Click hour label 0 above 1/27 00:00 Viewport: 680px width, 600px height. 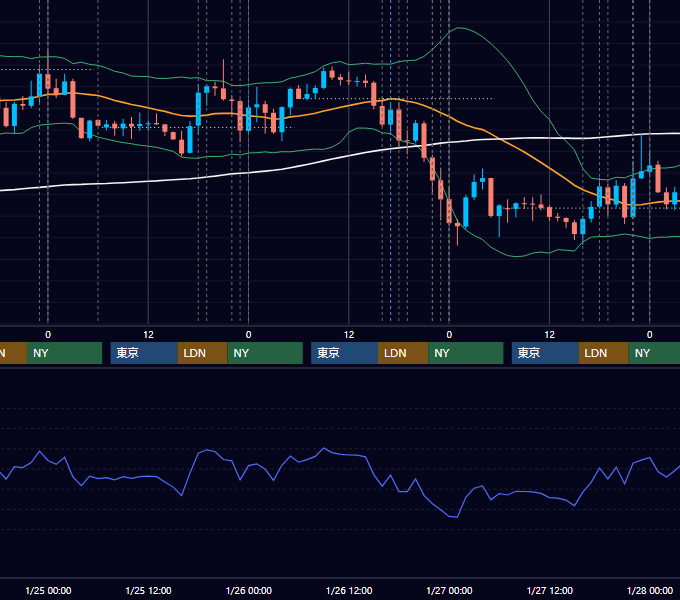tap(449, 335)
